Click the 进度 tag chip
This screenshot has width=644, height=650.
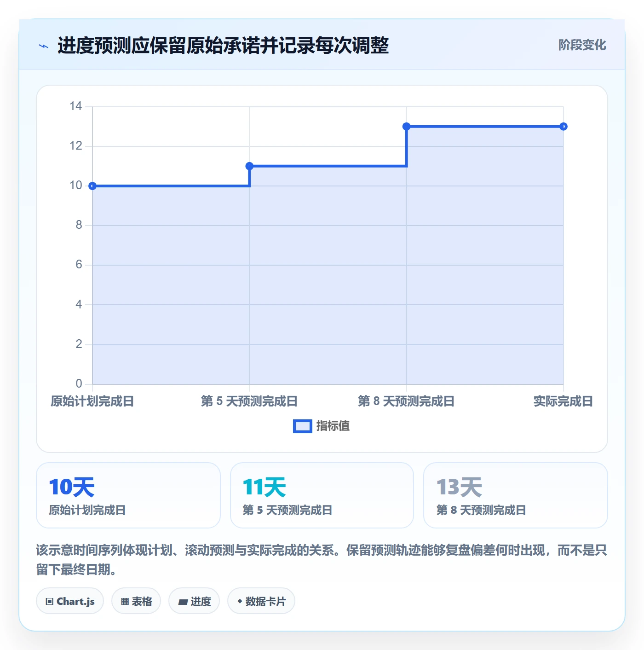[194, 601]
